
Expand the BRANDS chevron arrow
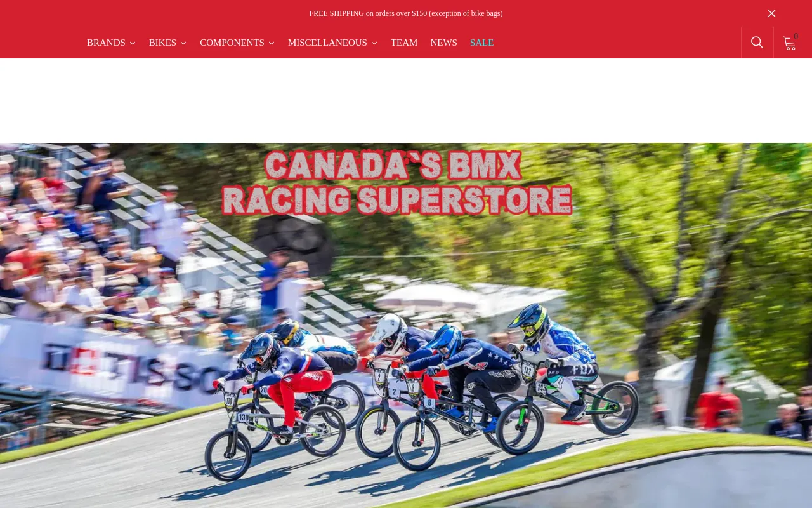[x=133, y=43]
